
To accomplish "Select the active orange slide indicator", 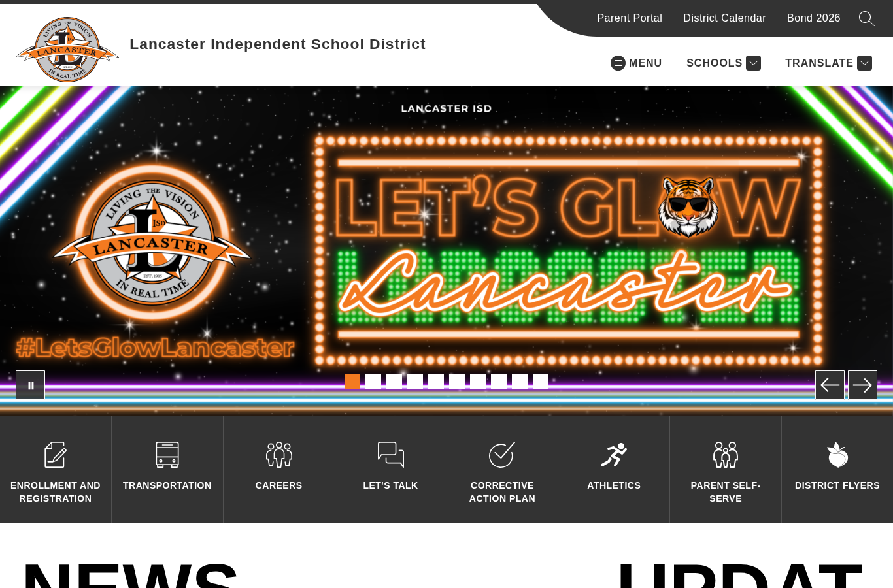I will pos(352,382).
